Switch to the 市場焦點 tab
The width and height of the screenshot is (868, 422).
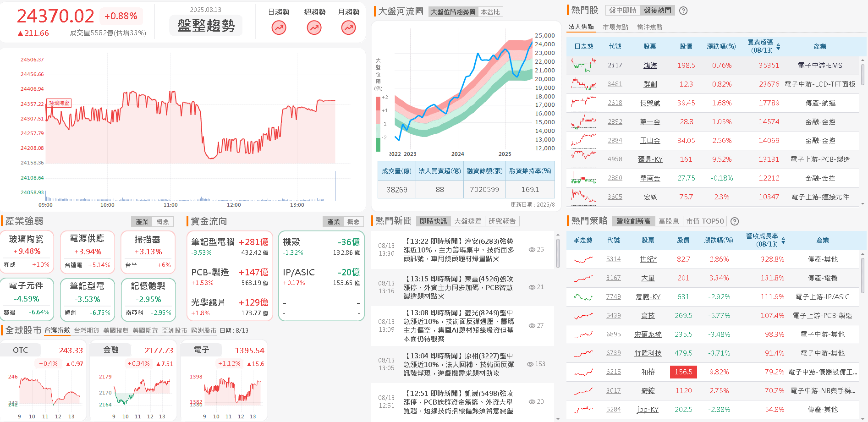click(x=616, y=27)
